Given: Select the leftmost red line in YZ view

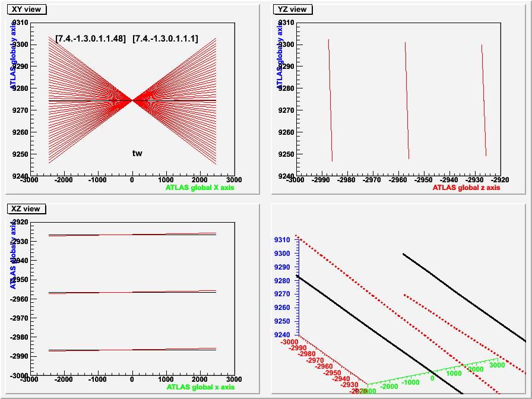Looking at the screenshot, I should click(x=330, y=101).
